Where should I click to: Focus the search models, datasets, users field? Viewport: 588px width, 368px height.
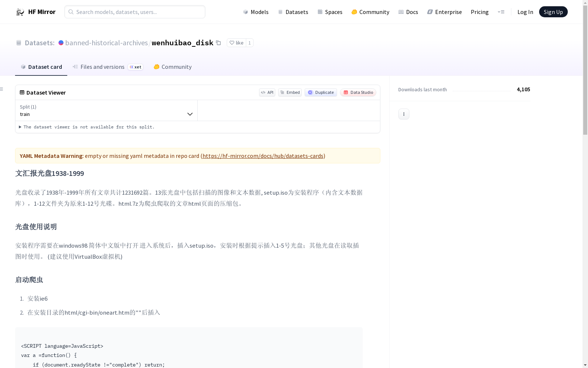tap(135, 12)
